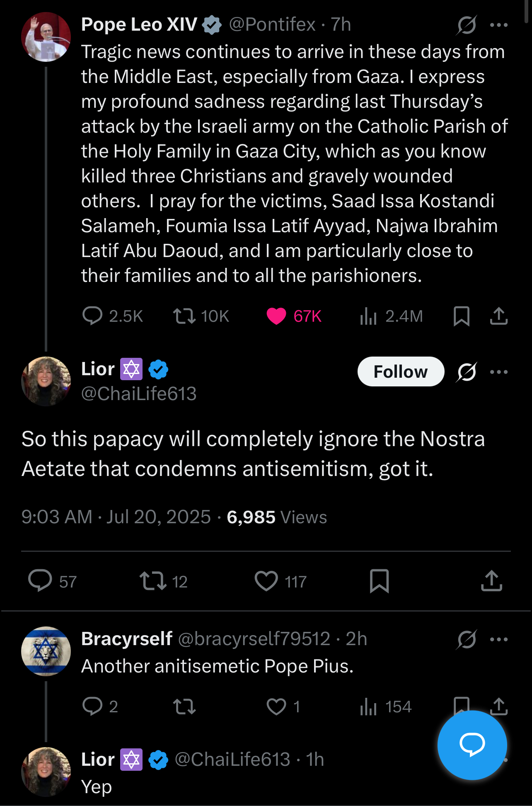
Task: Retweet Lior's Nostra Aetate tweet
Action: coord(153,581)
